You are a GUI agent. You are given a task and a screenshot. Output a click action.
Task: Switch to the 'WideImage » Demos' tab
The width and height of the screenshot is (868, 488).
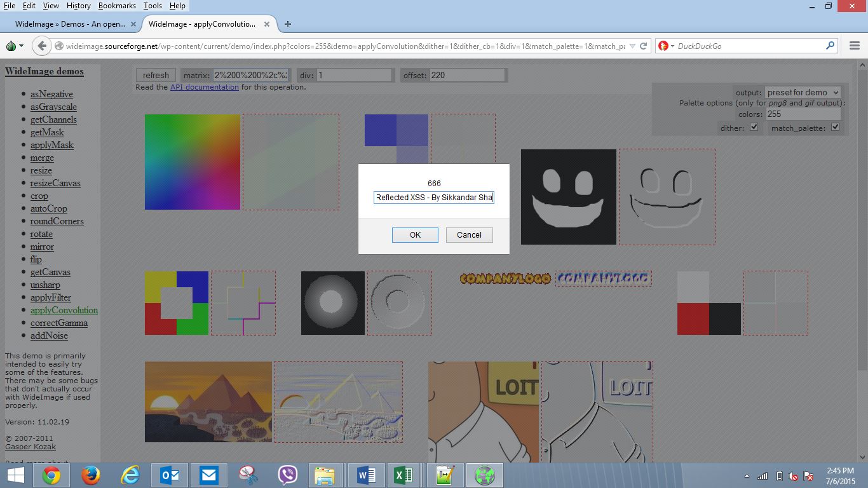70,24
